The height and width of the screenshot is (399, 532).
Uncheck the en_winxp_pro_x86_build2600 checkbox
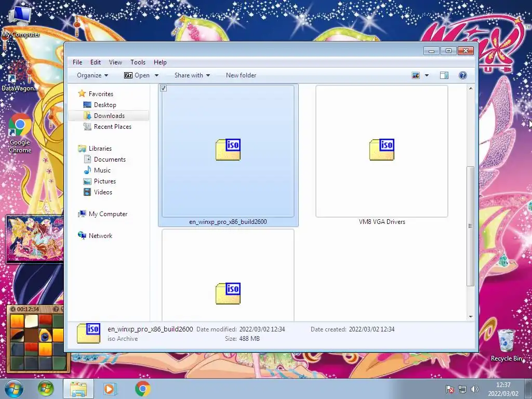(x=163, y=88)
